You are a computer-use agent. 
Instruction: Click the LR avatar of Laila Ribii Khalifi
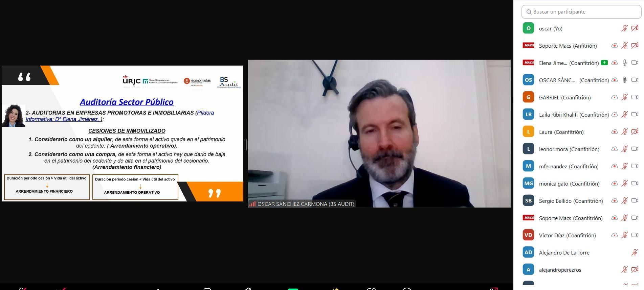pyautogui.click(x=528, y=114)
